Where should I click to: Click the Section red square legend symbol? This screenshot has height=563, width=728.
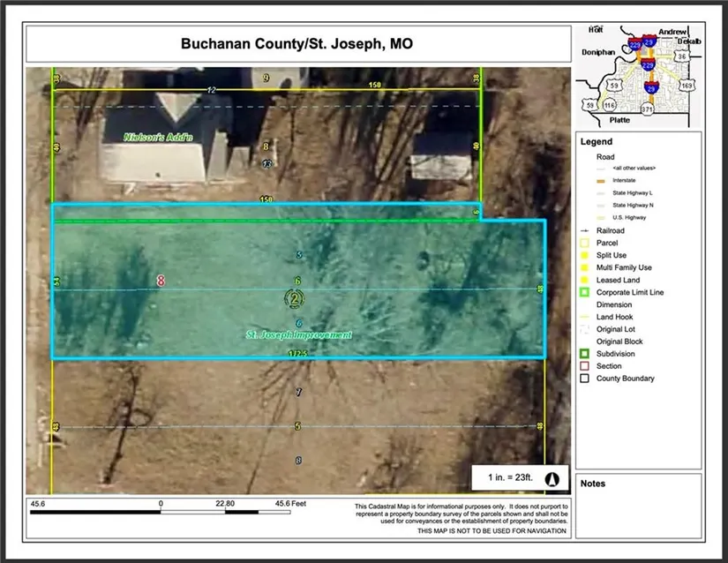(585, 366)
